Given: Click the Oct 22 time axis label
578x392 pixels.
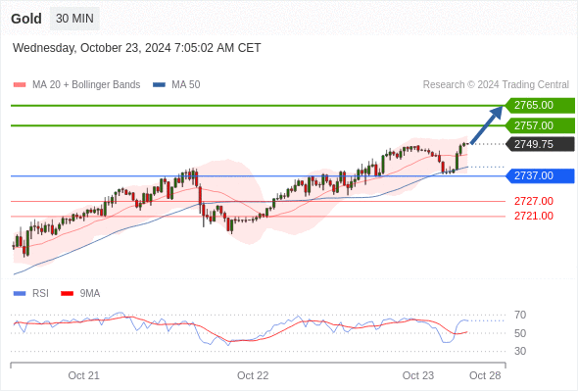Looking at the screenshot, I should (x=253, y=375).
